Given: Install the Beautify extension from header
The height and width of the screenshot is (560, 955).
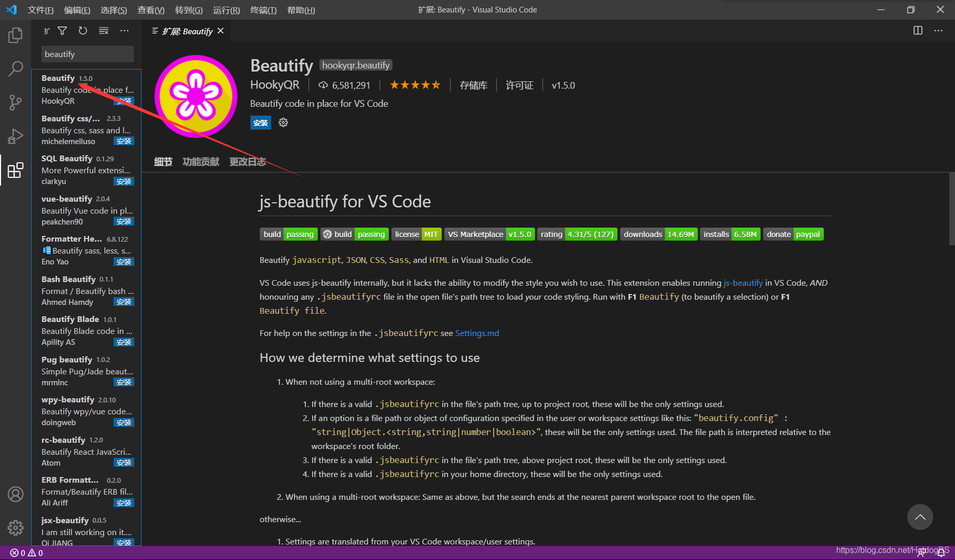Looking at the screenshot, I should [261, 123].
